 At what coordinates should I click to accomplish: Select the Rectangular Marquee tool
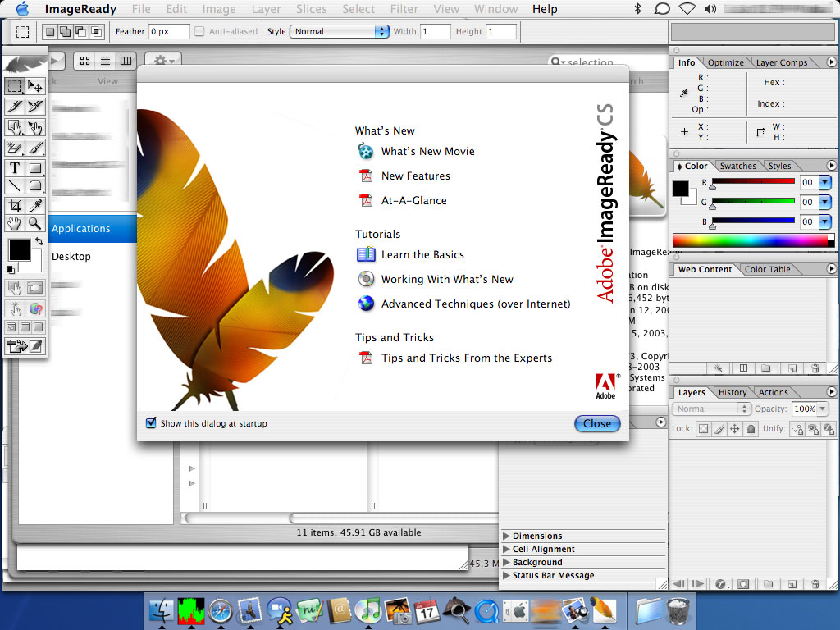pyautogui.click(x=15, y=85)
